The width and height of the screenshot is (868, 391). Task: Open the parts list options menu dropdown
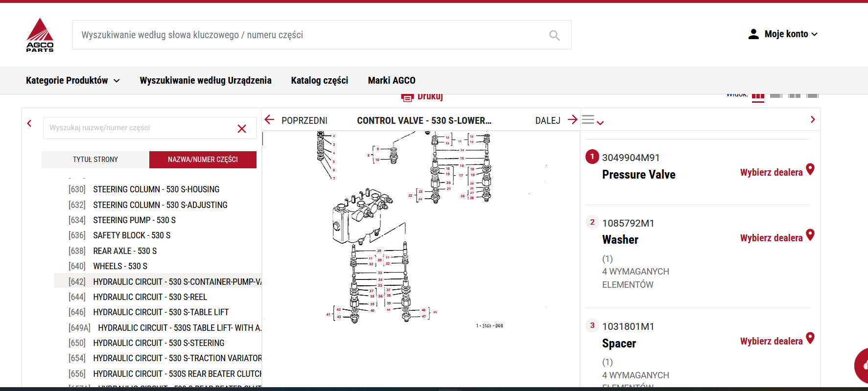click(x=592, y=120)
